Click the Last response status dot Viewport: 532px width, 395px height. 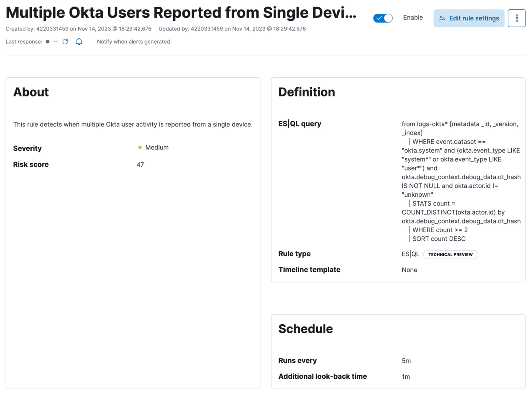pos(48,42)
